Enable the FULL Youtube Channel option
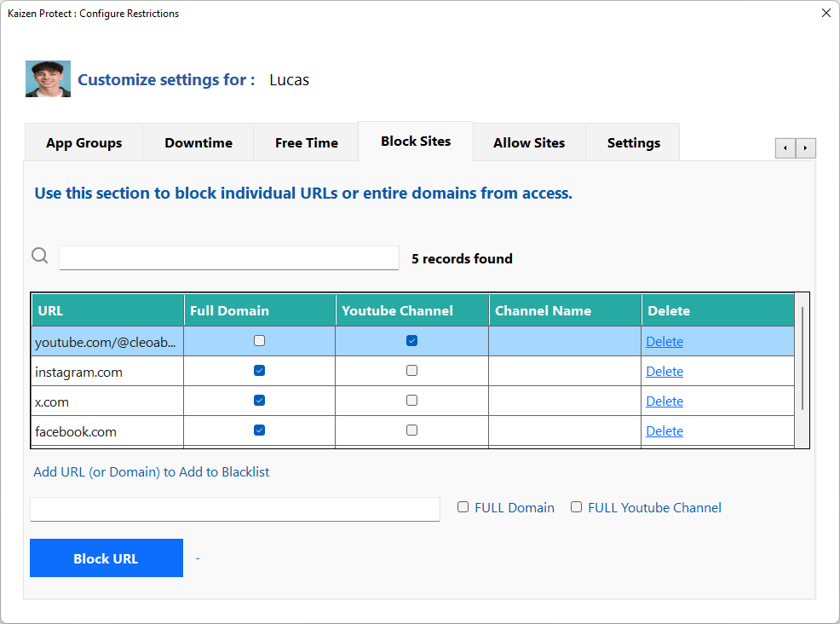Viewport: 840px width, 624px height. (x=576, y=506)
